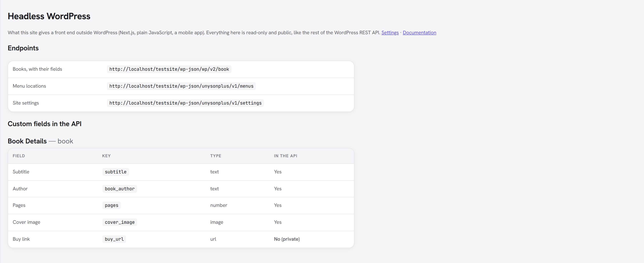Click the FIELD column header
The height and width of the screenshot is (263, 644).
pyautogui.click(x=19, y=156)
